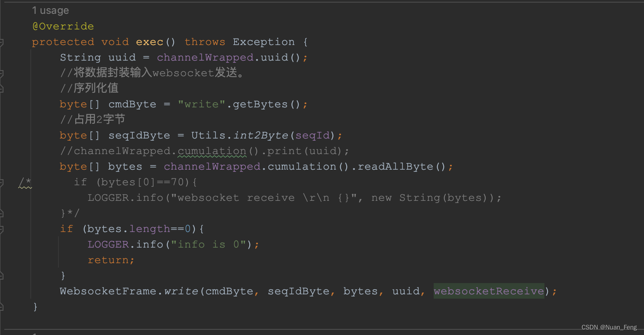Click the comment "//序列化值"
The width and height of the screenshot is (644, 335).
click(89, 88)
